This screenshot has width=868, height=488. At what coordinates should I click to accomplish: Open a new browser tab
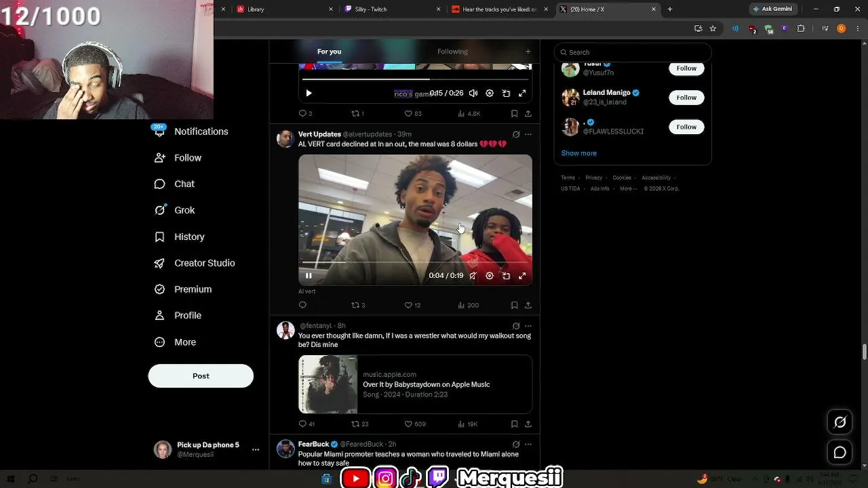click(670, 9)
